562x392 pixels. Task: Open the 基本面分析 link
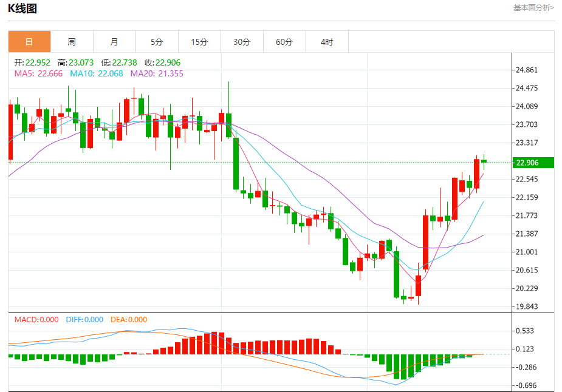[533, 7]
